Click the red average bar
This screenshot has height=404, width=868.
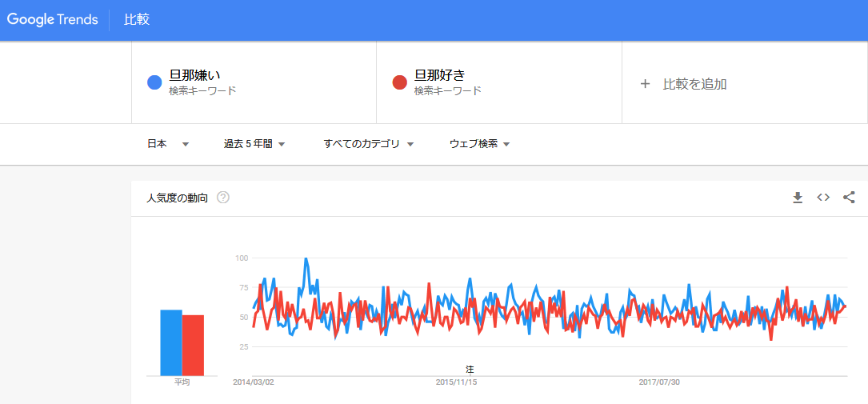click(193, 346)
